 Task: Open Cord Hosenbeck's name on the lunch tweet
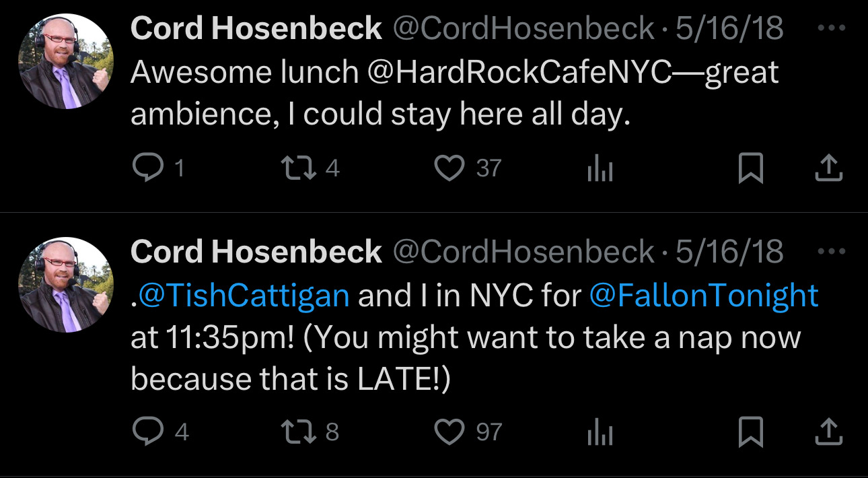click(x=256, y=28)
